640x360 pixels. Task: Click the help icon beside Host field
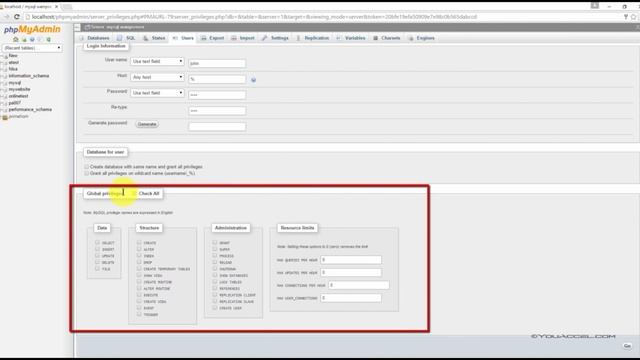pyautogui.click(x=253, y=80)
